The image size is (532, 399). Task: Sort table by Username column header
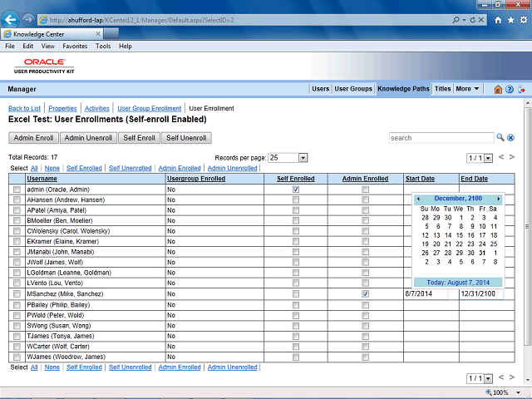(42, 179)
